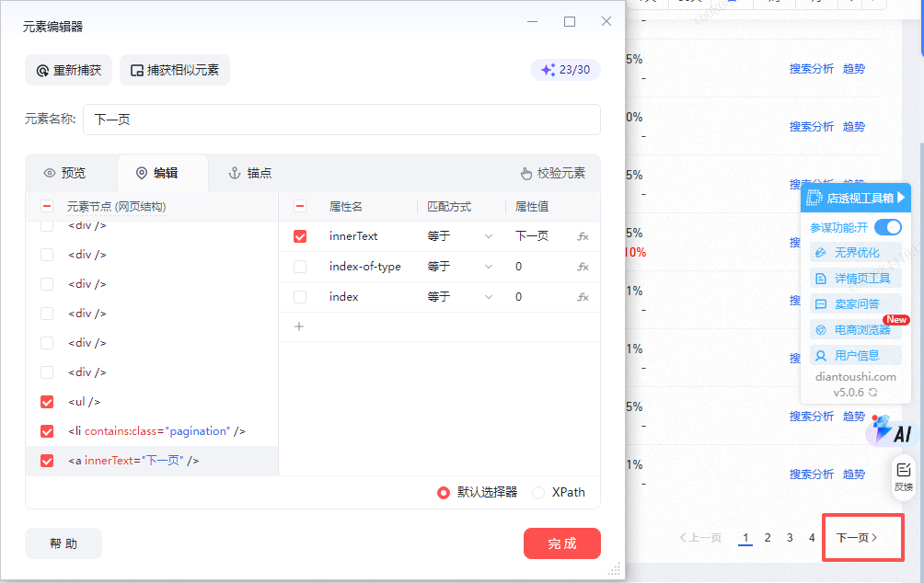Image resolution: width=924 pixels, height=583 pixels.
Task: Uncheck the <a innerText> node checkbox
Action: [47, 461]
